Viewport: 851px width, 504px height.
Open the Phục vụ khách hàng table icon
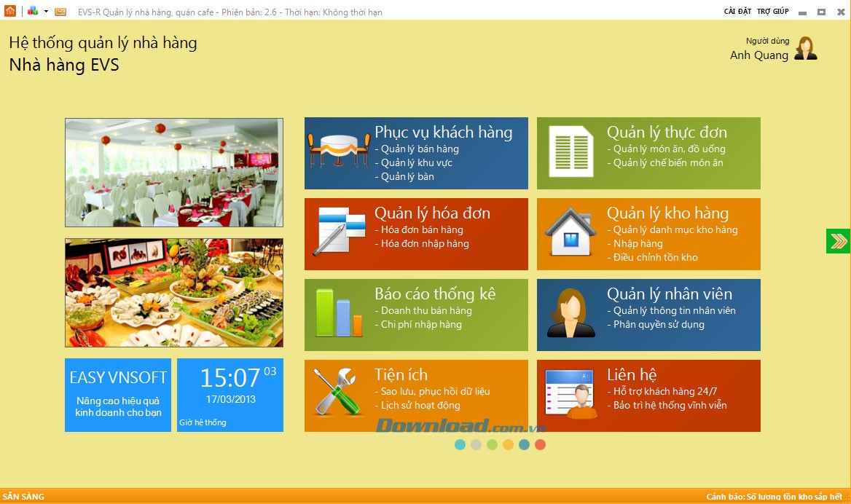pos(339,153)
